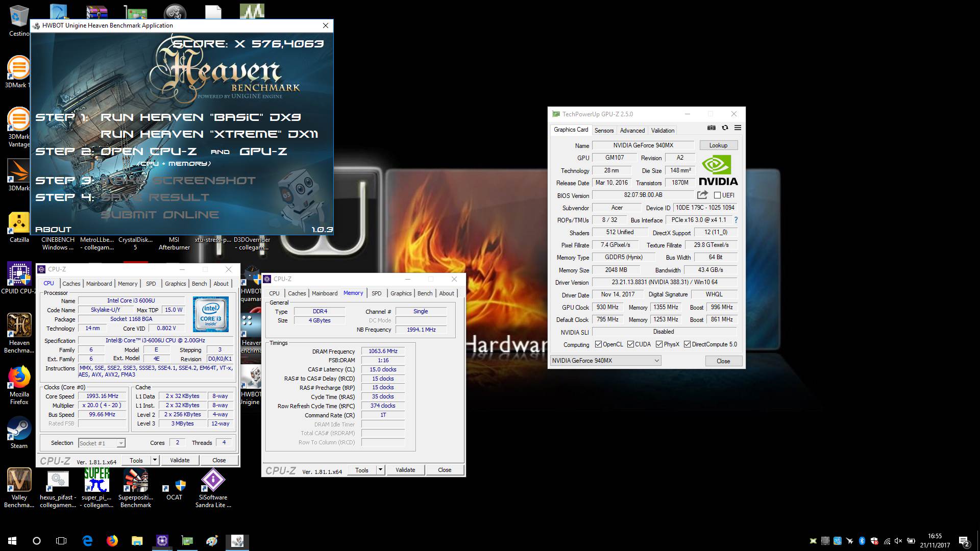Expand the Tools arrow in the CPU-Z CPU window
980x551 pixels.
coord(155,460)
